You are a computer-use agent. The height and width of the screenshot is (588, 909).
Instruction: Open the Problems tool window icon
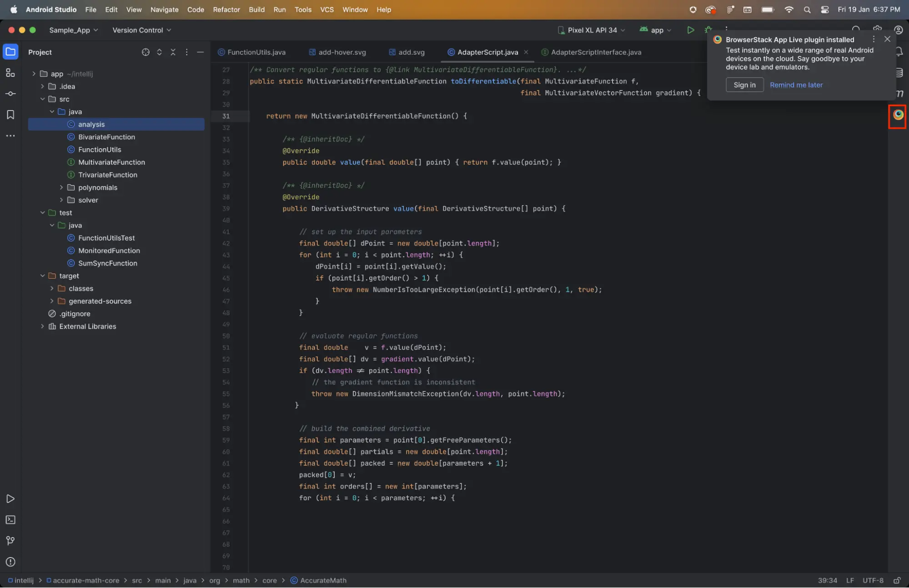pos(10,562)
